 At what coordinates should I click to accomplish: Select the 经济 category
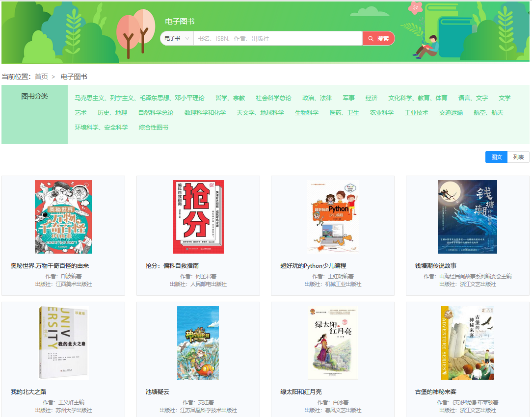pos(372,98)
